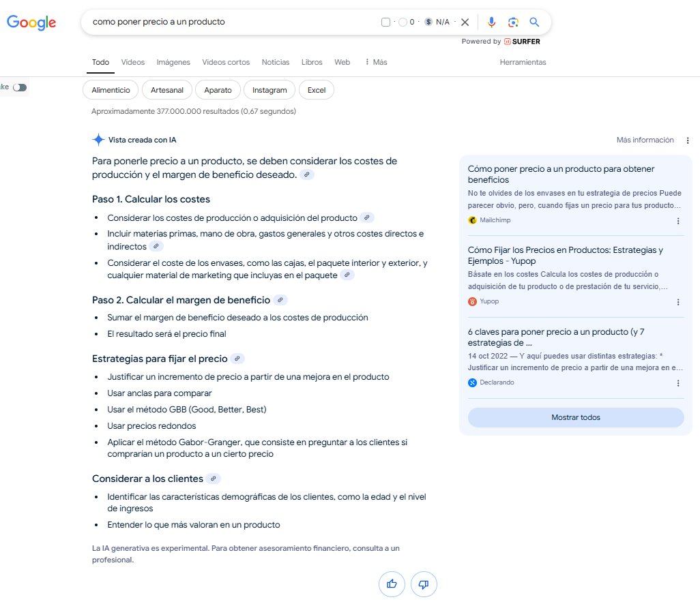Open the Noticias tab

276,62
